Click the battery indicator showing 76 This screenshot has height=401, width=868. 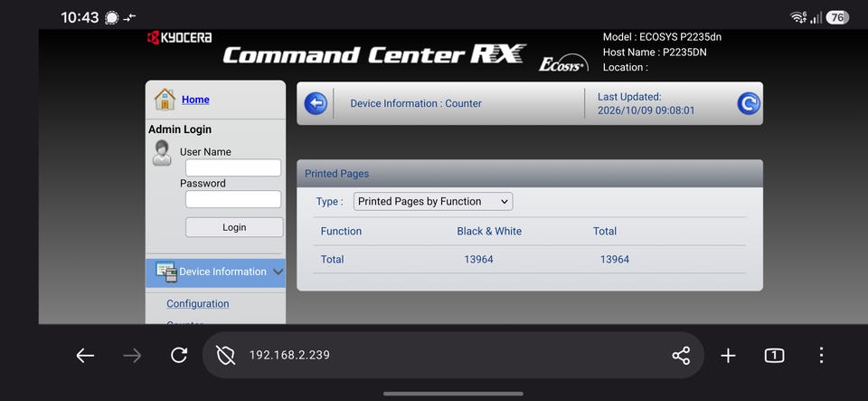coord(837,18)
